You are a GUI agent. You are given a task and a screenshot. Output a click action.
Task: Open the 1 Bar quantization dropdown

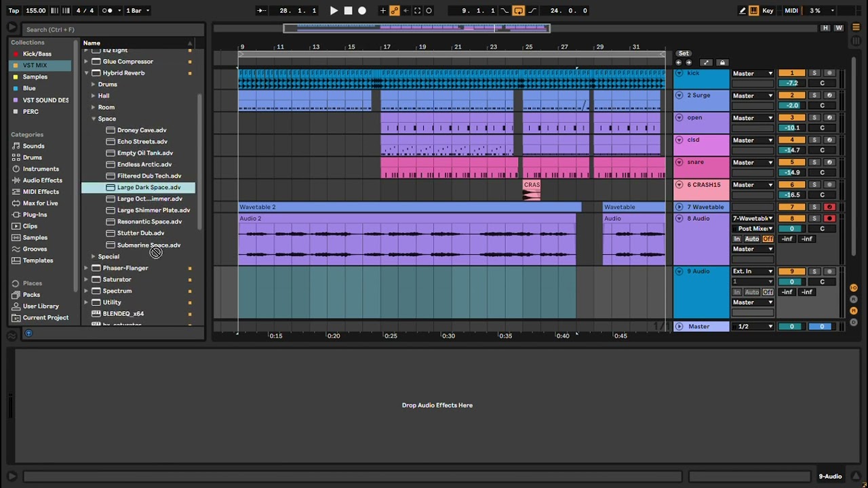[138, 10]
